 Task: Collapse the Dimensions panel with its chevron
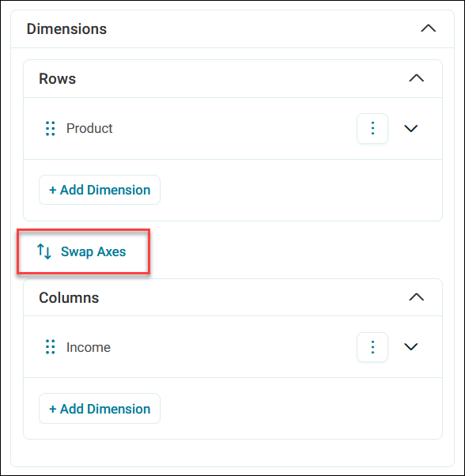click(x=429, y=28)
